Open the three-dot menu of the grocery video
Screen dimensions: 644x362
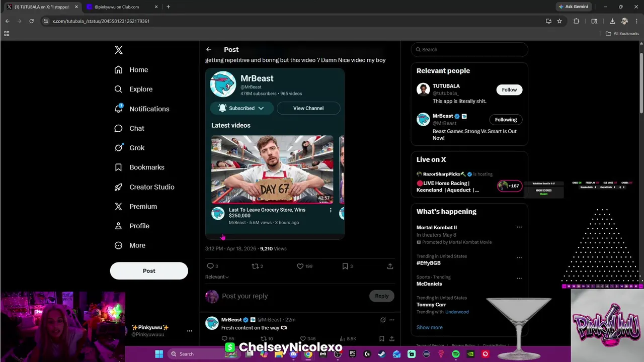tap(331, 210)
